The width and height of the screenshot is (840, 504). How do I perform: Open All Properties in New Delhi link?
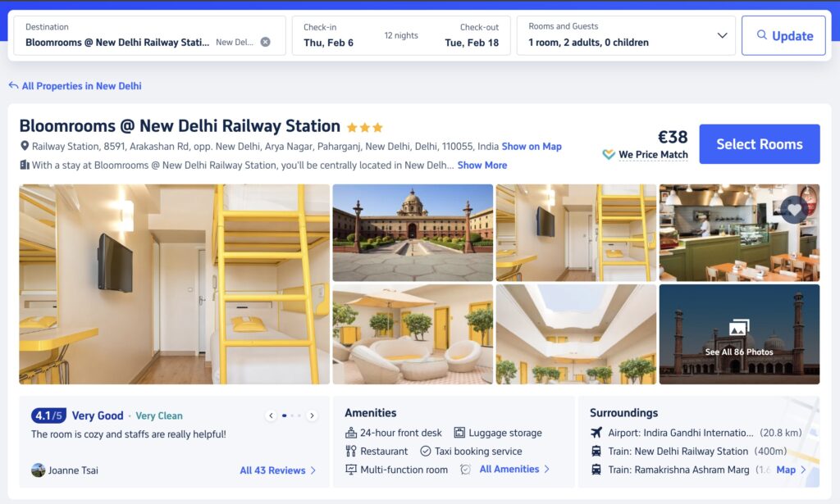point(81,86)
